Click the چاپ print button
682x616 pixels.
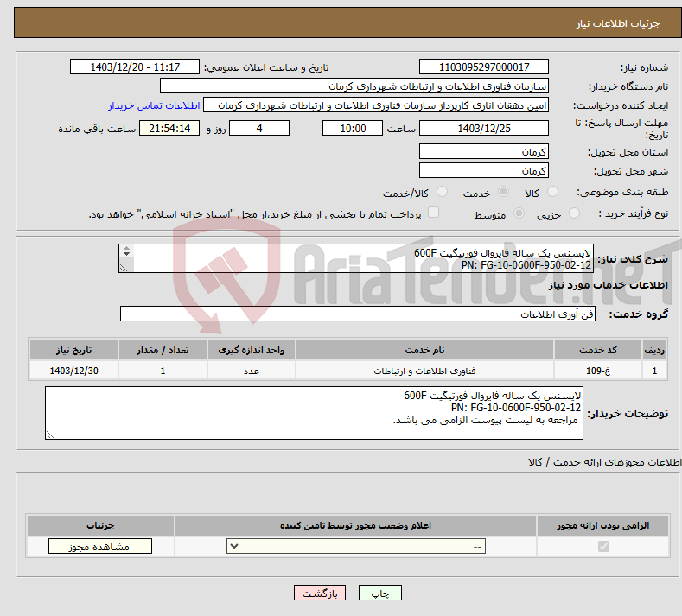coord(380,593)
